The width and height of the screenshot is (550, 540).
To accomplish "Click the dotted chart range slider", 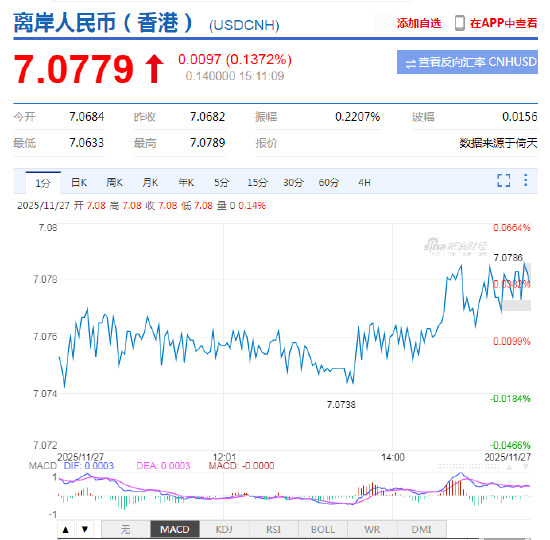I will pyautogui.click(x=468, y=467).
